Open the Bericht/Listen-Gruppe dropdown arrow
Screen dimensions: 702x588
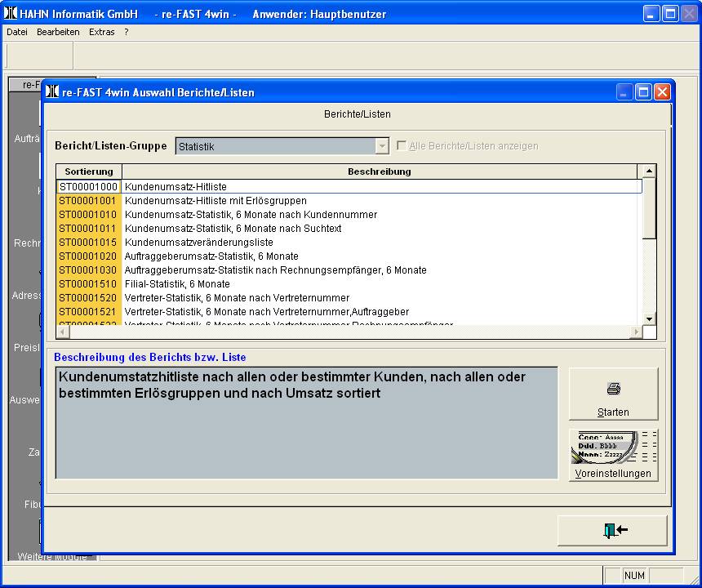click(x=382, y=146)
